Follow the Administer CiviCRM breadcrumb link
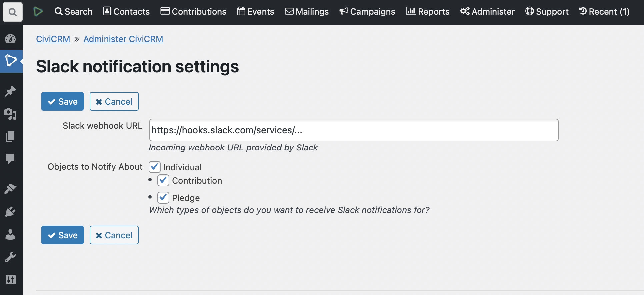 pyautogui.click(x=123, y=39)
